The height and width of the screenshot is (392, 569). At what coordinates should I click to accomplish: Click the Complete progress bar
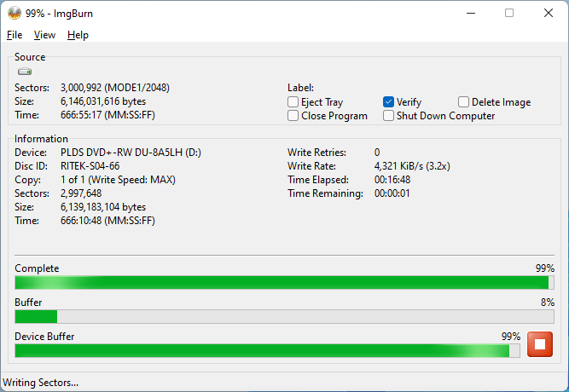[284, 282]
